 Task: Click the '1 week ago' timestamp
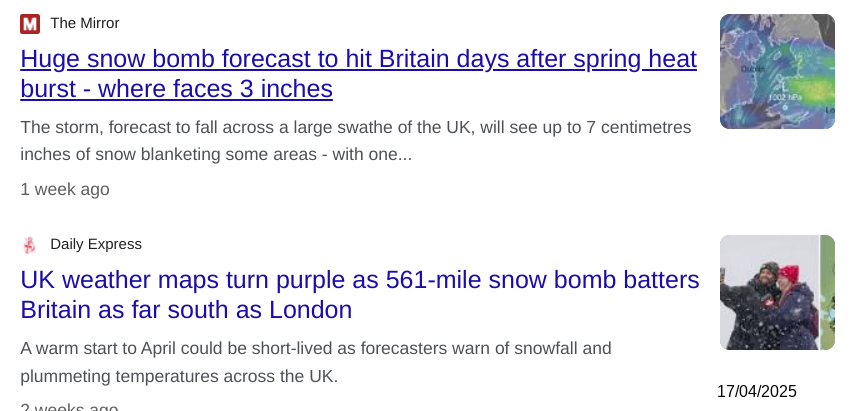pyautogui.click(x=65, y=189)
